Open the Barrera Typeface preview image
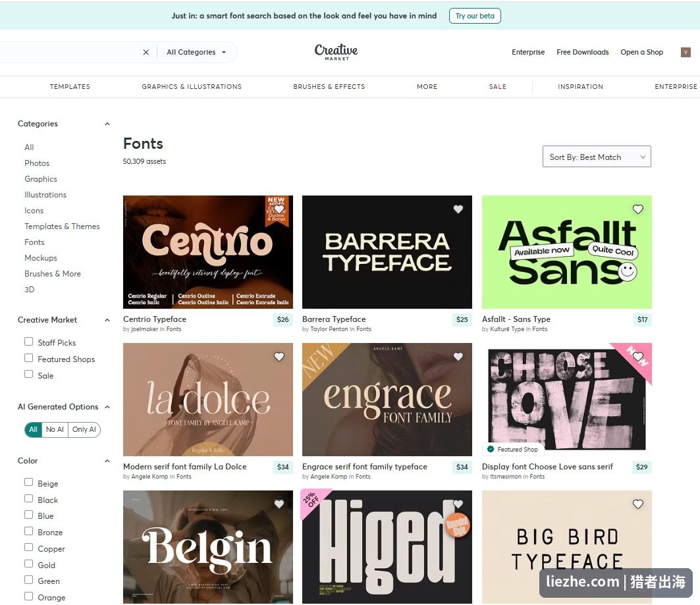 (x=387, y=252)
